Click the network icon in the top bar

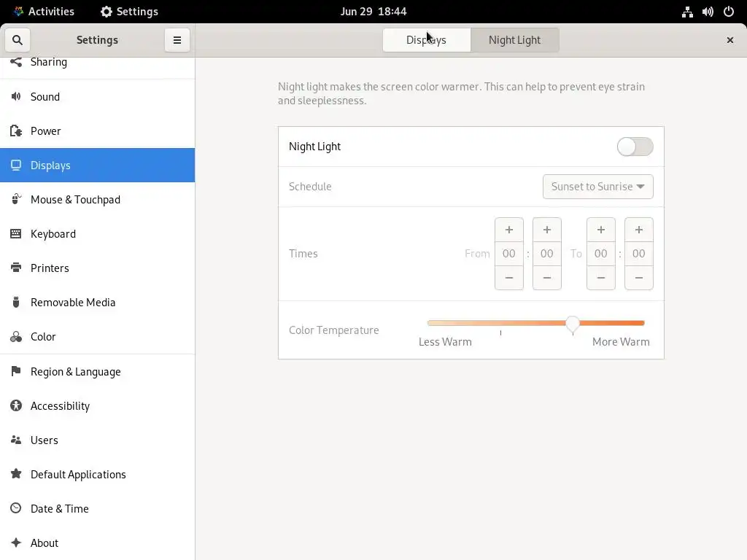tap(687, 12)
